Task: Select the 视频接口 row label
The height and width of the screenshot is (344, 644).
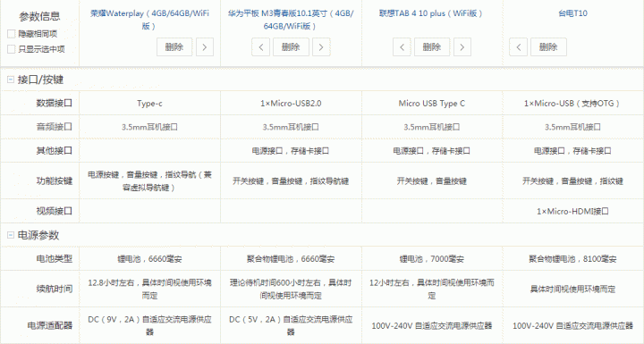Action: point(55,211)
